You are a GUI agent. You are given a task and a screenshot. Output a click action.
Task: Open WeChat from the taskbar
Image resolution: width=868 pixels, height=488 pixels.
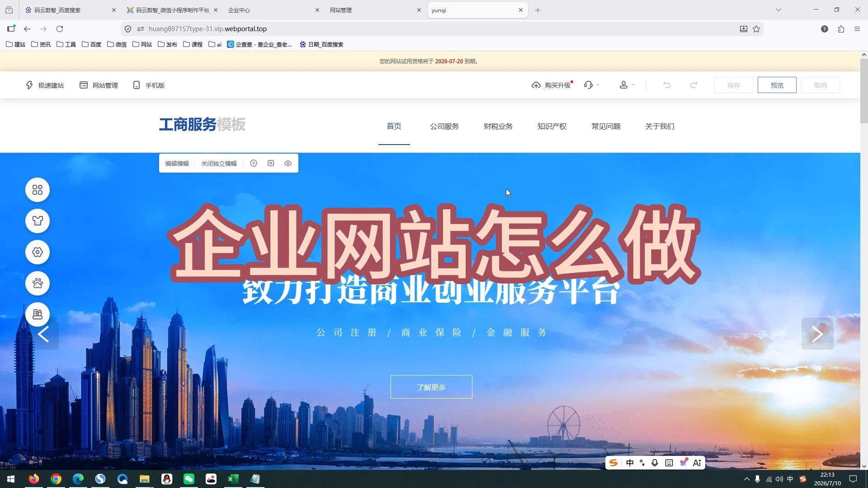click(x=189, y=479)
